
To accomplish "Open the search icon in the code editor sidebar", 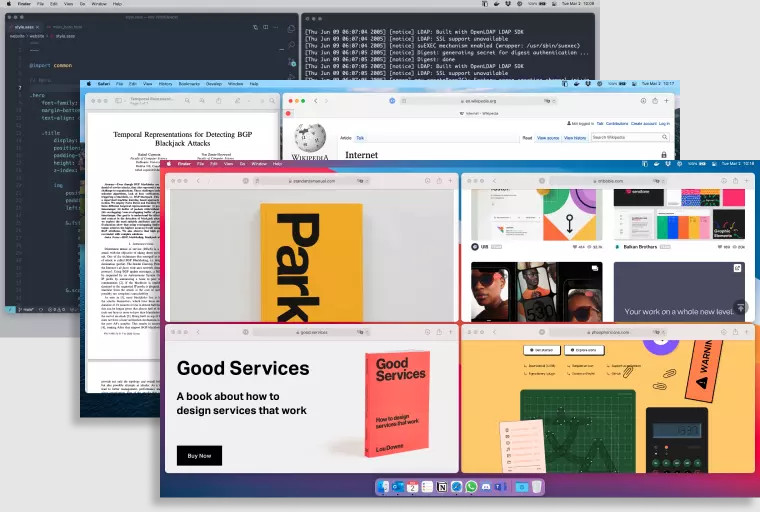I will tap(291, 45).
